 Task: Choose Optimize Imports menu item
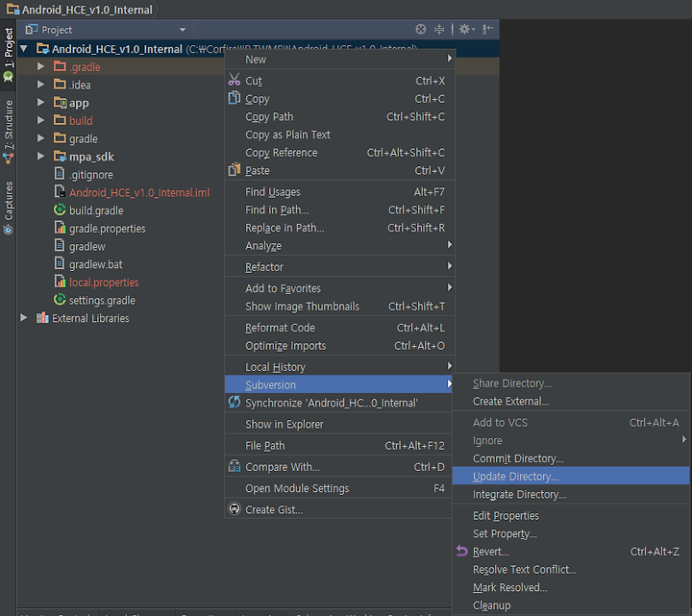[339, 346]
